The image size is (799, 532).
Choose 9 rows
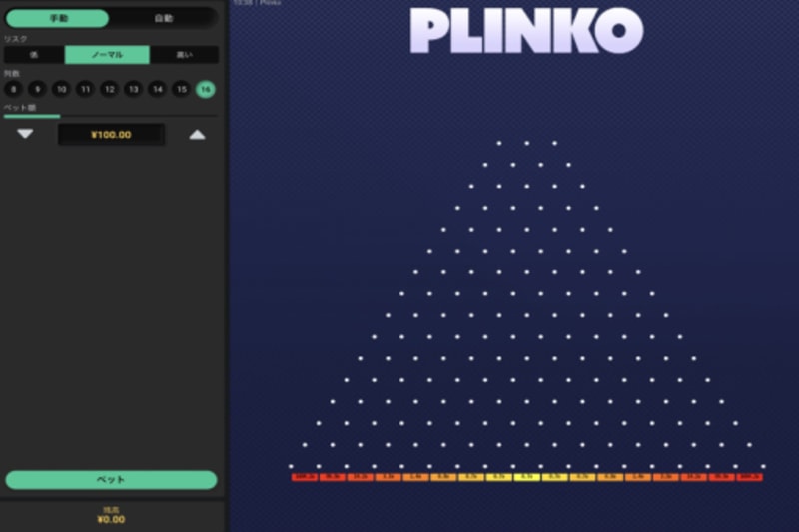pyautogui.click(x=37, y=89)
